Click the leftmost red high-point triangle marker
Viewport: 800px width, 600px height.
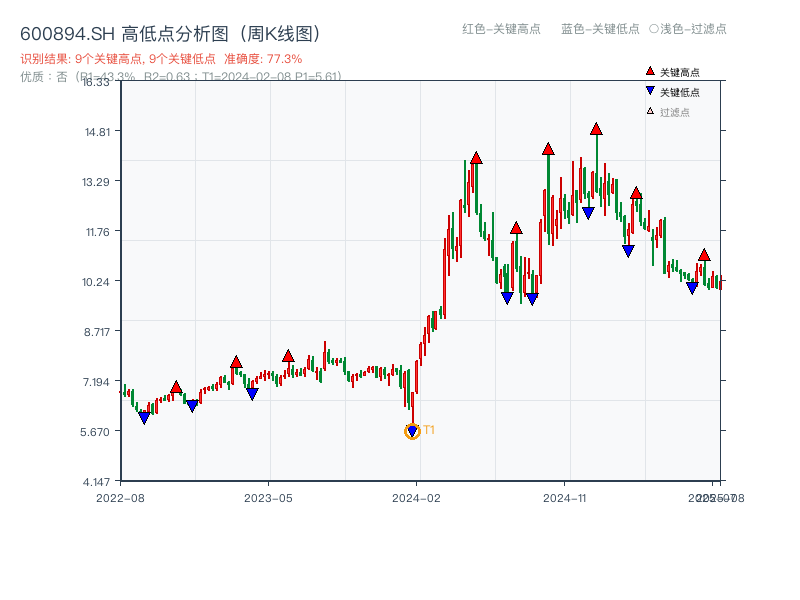[176, 387]
